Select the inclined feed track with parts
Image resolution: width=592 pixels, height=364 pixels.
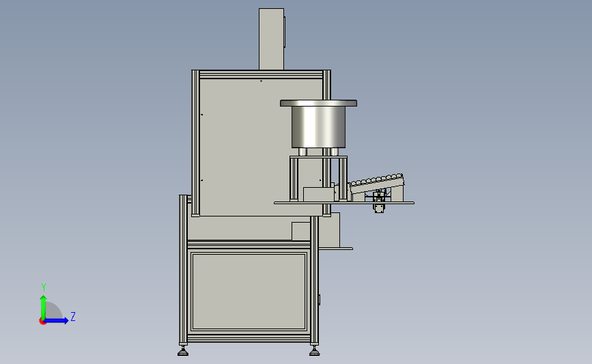(x=377, y=183)
